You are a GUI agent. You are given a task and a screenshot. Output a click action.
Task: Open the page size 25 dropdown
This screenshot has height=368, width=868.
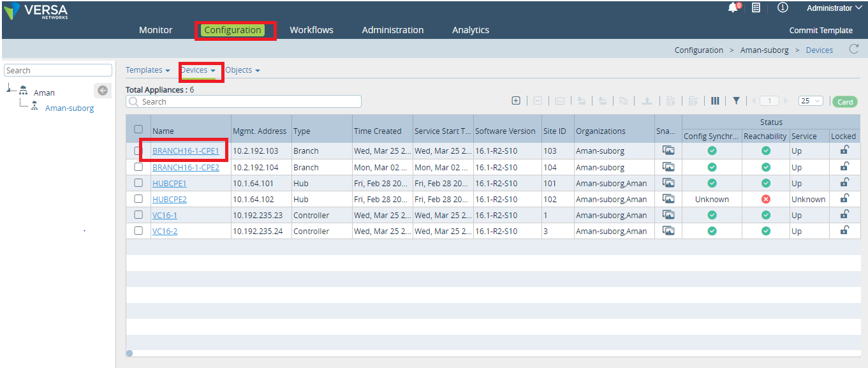(811, 101)
